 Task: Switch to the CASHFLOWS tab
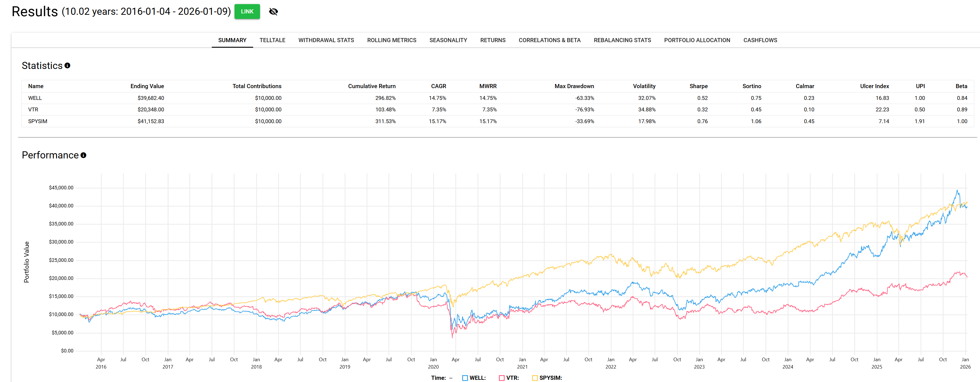coord(760,40)
